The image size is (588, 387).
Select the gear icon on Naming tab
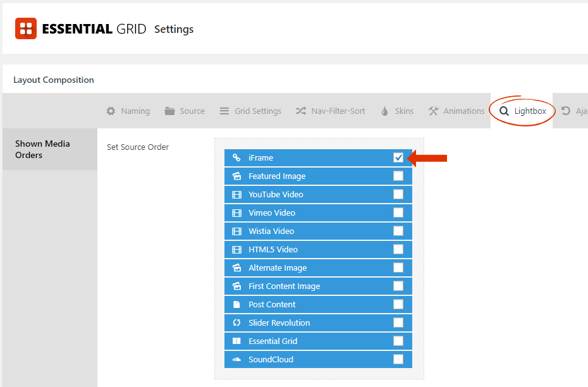(x=111, y=111)
